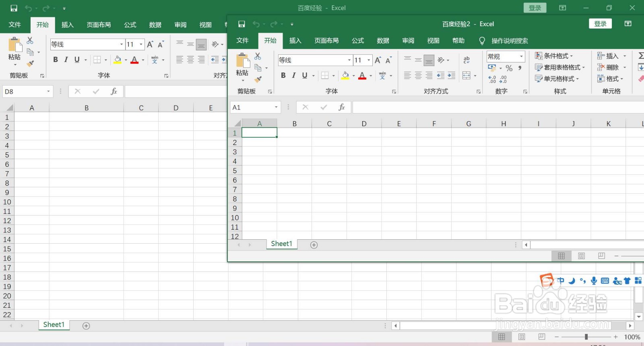Click Paste icon in 百度经验2 ribbon
Screen dimensions: 644x346
(242, 60)
